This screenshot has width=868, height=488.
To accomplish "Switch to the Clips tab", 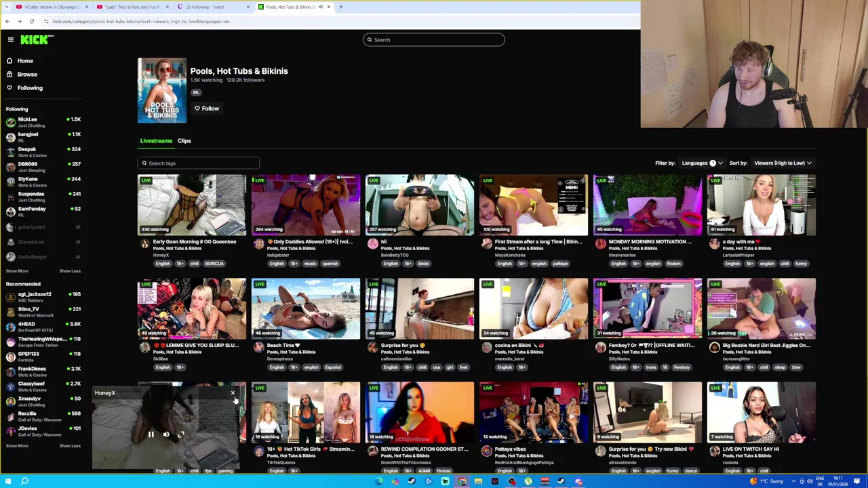I will 184,141.
